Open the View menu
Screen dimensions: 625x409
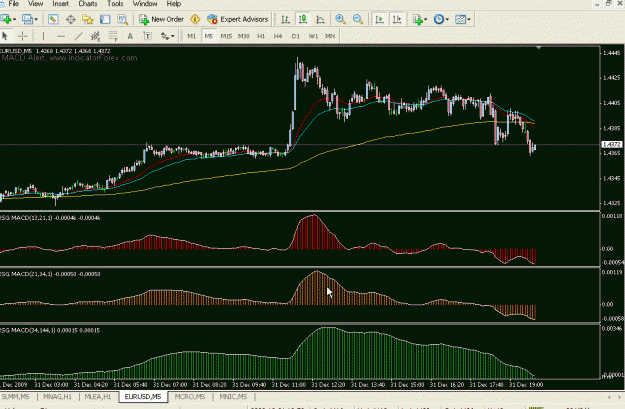tap(35, 4)
